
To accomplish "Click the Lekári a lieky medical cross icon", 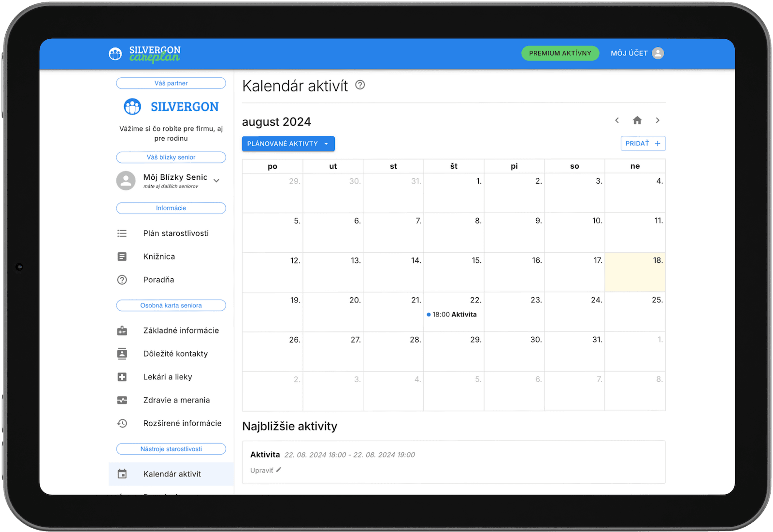I will (122, 377).
